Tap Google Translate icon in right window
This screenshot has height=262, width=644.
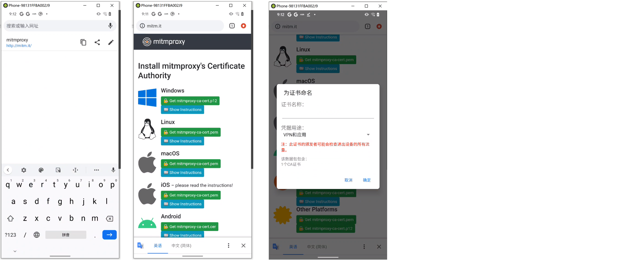[276, 247]
